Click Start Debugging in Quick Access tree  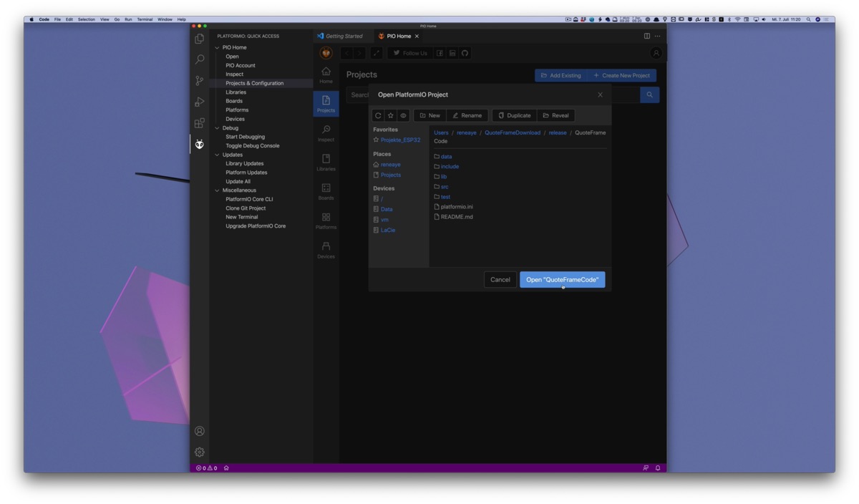click(x=245, y=137)
